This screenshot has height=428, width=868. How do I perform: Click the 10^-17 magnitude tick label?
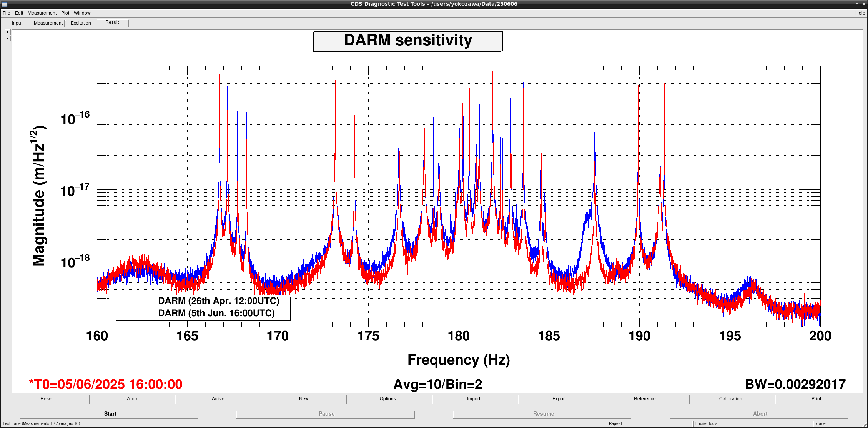(x=75, y=190)
